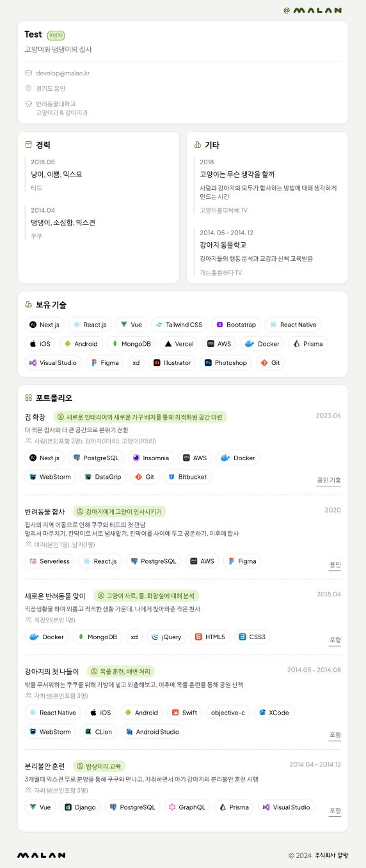The width and height of the screenshot is (366, 868).
Task: Click the green 밥상머리 교육 label
Action: click(x=99, y=766)
